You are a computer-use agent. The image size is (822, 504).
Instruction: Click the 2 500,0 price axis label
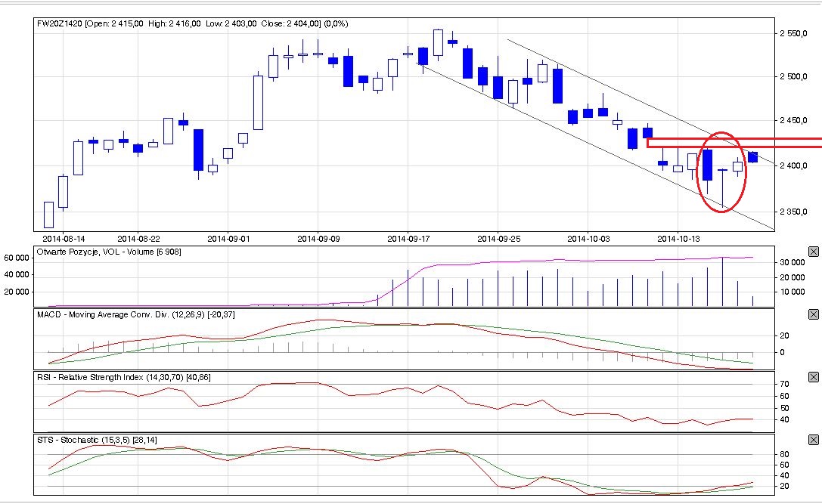pyautogui.click(x=793, y=76)
